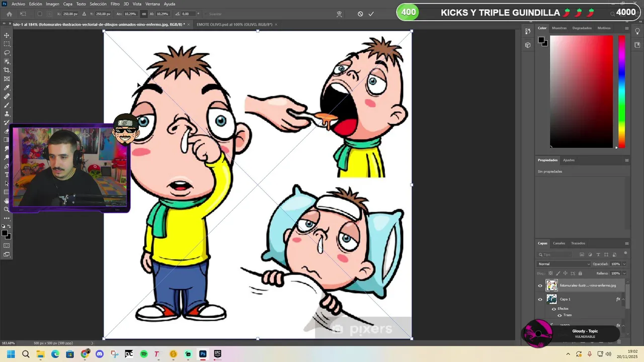Viewport: 644px width, 362px height.
Task: Toggle the layer filtering switch
Action: coord(625,253)
